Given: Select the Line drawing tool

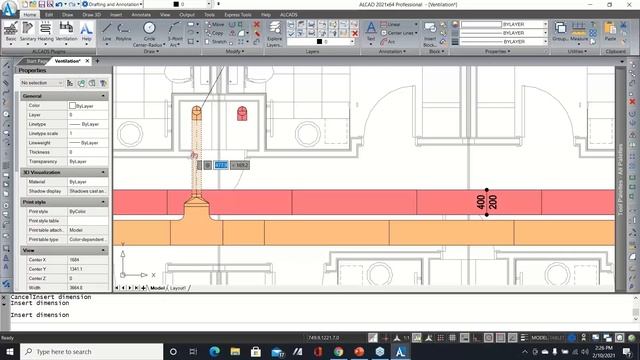Looking at the screenshot, I should click(107, 31).
